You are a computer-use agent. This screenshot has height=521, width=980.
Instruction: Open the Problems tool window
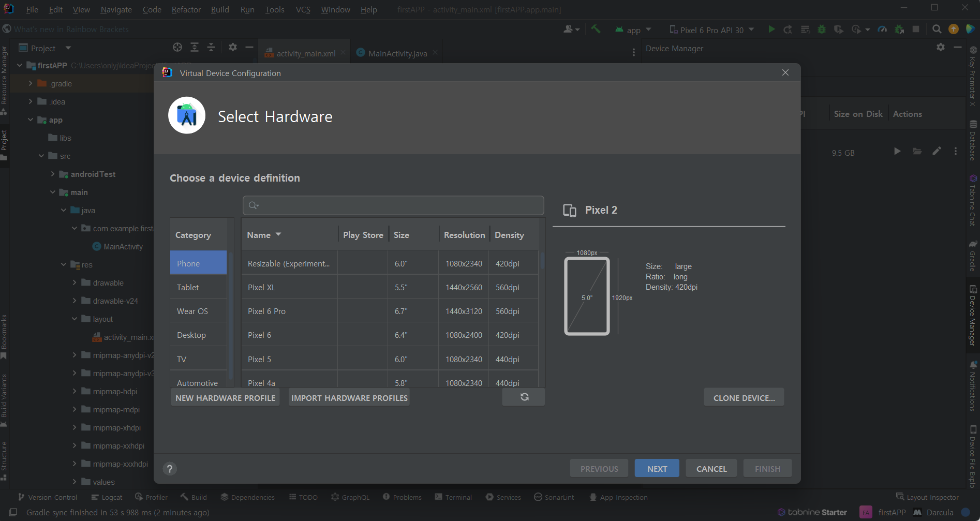[x=402, y=497]
